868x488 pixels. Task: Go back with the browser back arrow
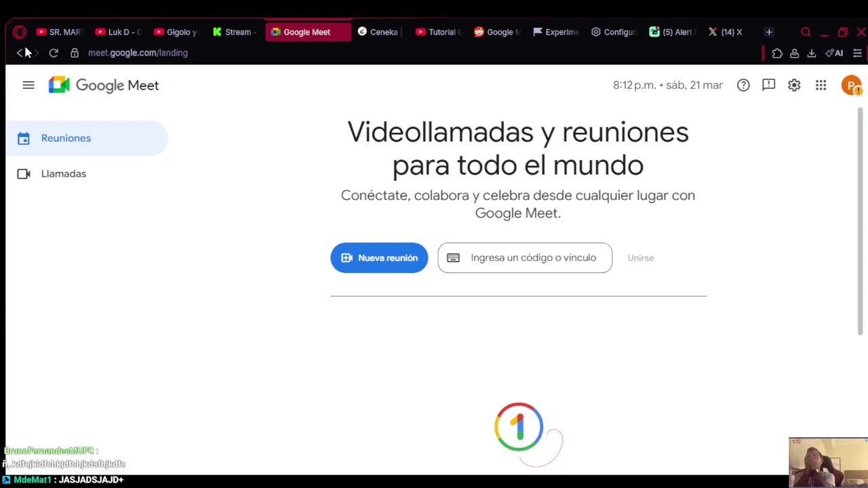[19, 53]
